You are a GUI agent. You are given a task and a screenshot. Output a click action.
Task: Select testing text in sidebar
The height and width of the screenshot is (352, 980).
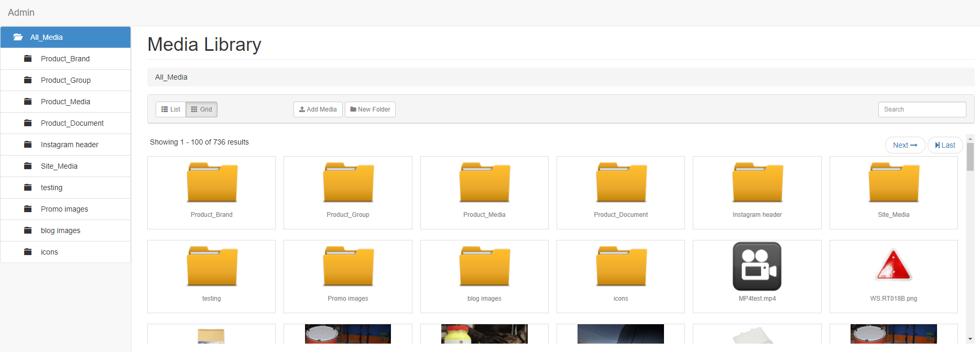click(51, 188)
